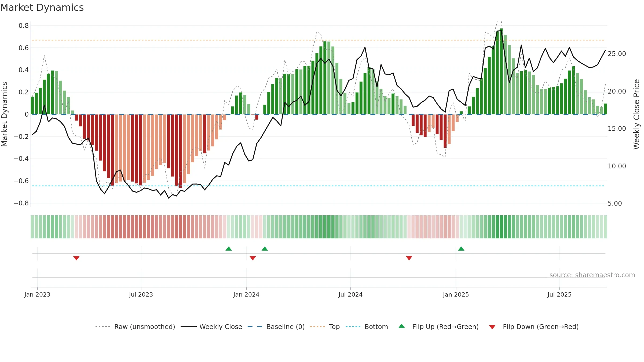Click the Jan 2025 x-axis label

tap(456, 294)
